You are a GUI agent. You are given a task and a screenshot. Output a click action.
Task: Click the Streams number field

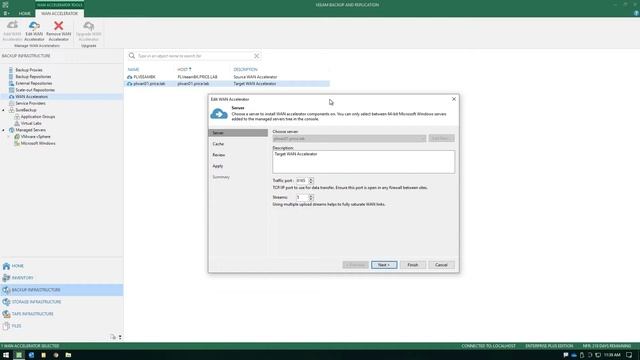click(x=302, y=198)
